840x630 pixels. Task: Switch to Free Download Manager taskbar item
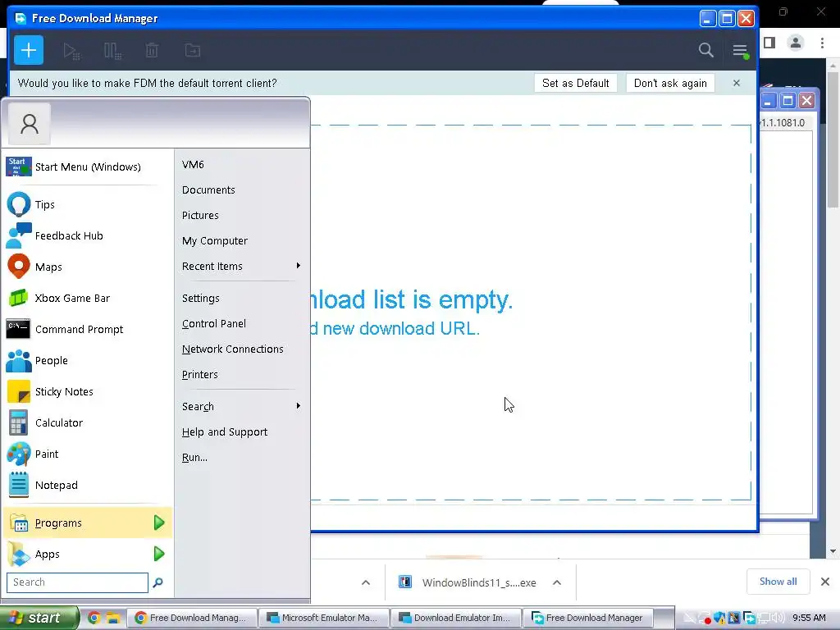[x=588, y=618]
